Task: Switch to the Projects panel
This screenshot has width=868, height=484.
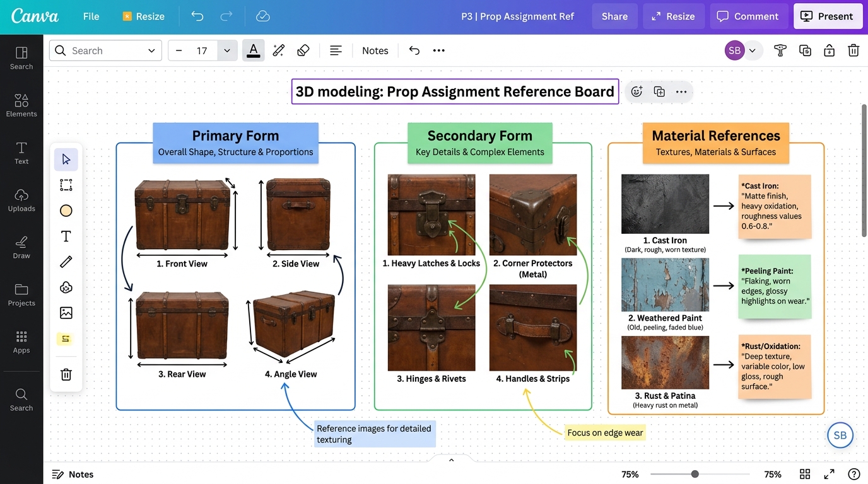Action: pos(21,294)
